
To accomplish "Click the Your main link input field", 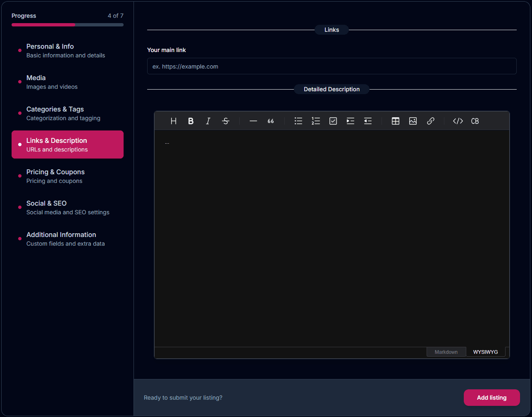I will [332, 66].
